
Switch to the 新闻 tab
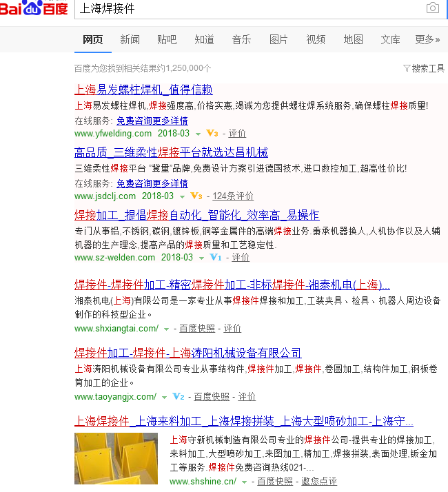(x=130, y=39)
